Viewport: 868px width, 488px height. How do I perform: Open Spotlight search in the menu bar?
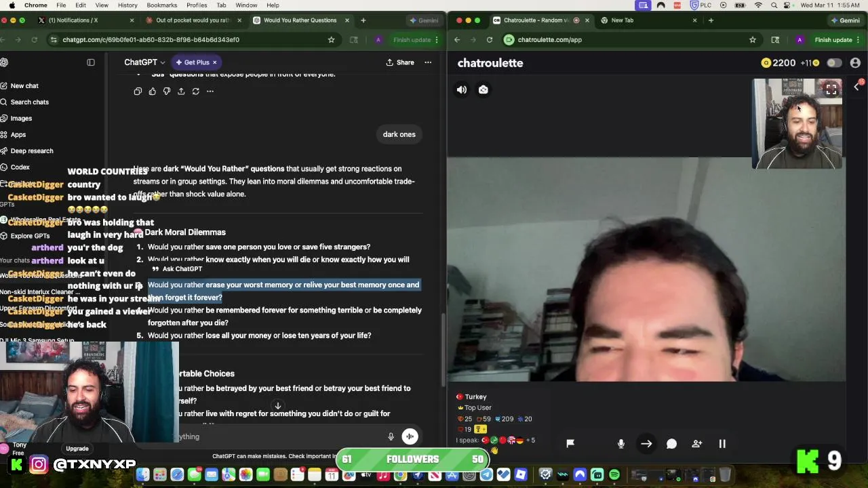(x=774, y=5)
